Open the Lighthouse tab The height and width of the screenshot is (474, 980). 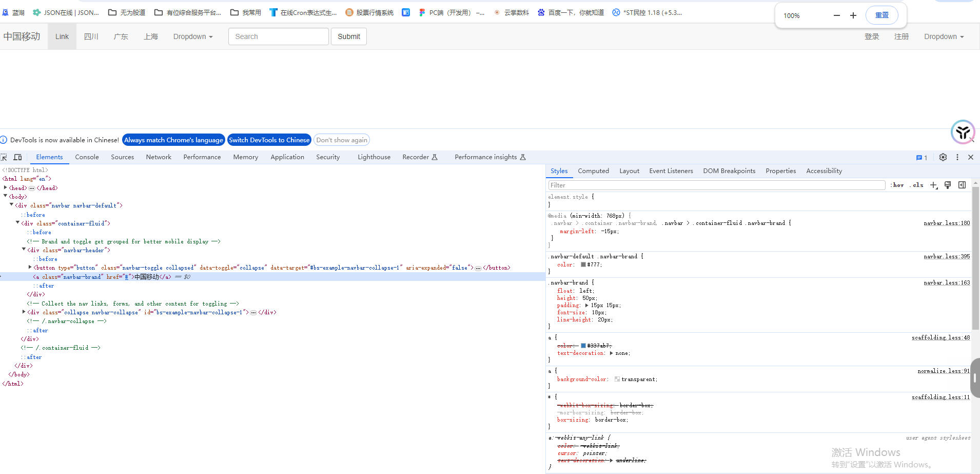pyautogui.click(x=374, y=157)
